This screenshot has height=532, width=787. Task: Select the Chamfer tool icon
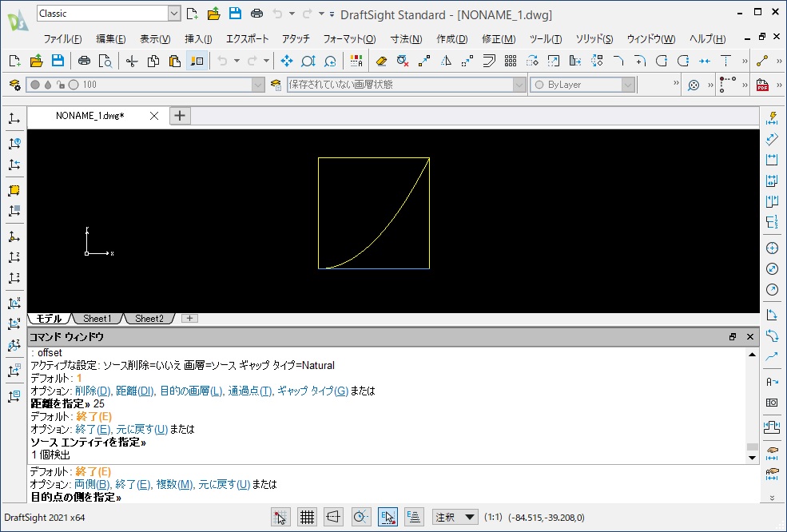click(618, 62)
